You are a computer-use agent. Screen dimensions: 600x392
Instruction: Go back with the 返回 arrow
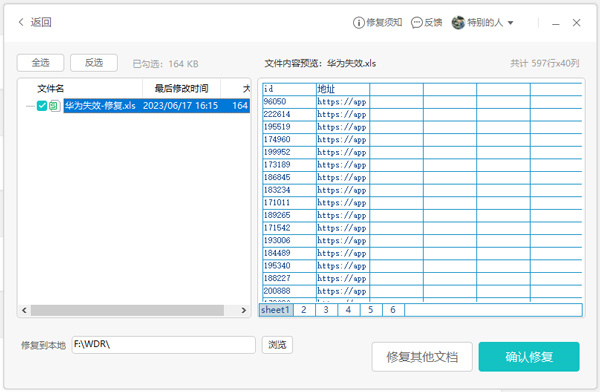(x=34, y=22)
